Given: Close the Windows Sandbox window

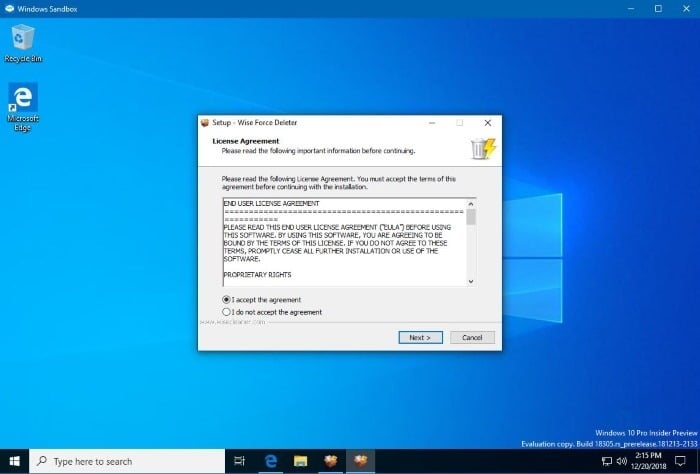Looking at the screenshot, I should click(x=686, y=8).
